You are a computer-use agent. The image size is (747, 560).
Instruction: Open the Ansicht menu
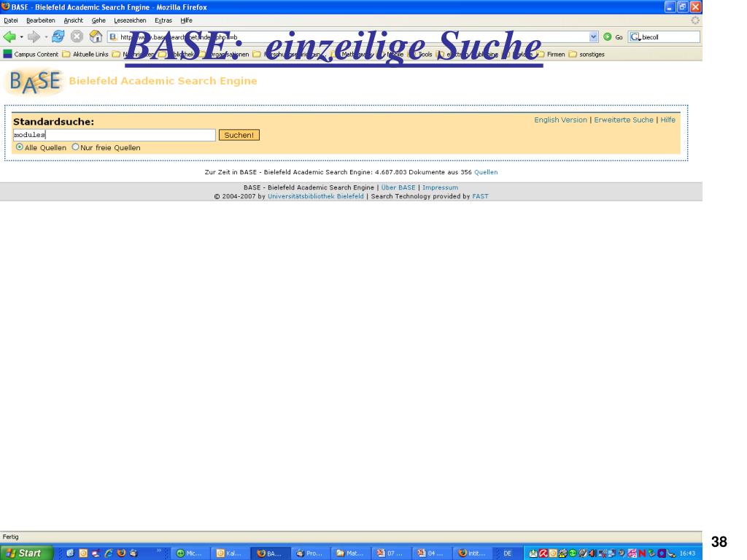[74, 20]
